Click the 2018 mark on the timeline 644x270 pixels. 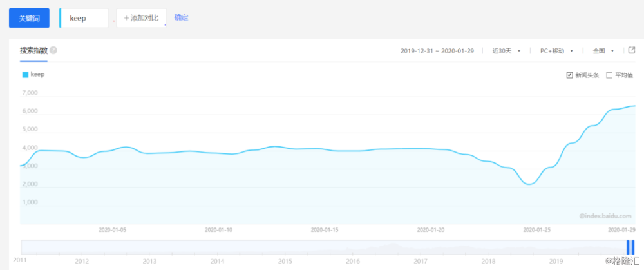click(488, 261)
